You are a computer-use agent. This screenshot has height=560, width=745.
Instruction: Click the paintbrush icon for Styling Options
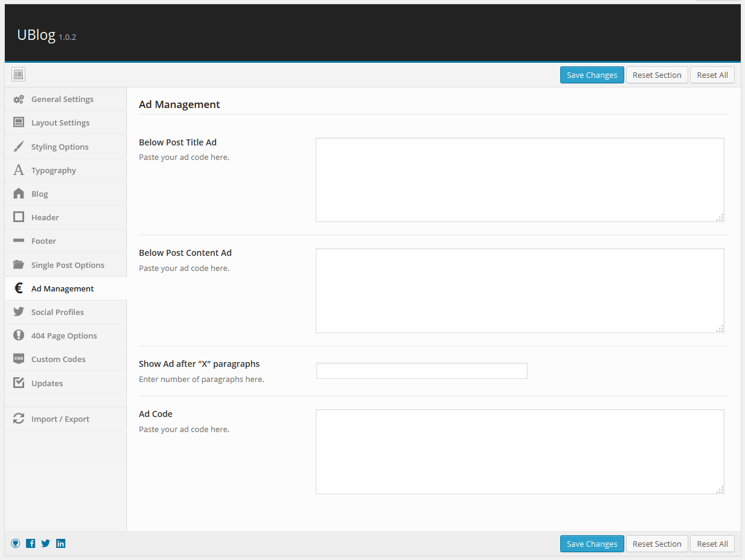point(19,147)
